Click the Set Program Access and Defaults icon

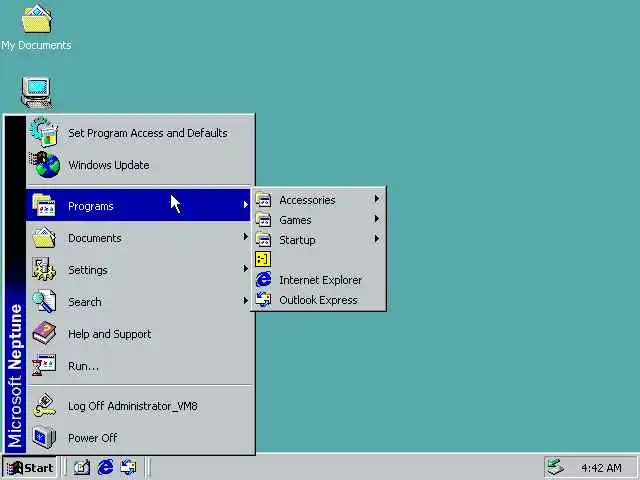44,132
